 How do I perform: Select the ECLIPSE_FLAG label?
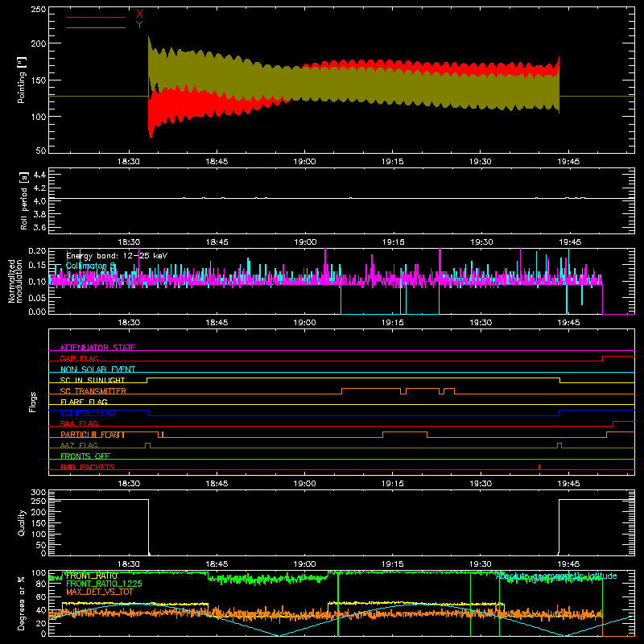(x=88, y=413)
